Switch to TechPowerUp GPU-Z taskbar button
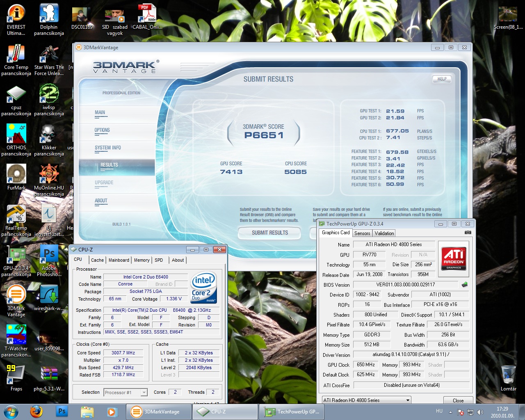Screen dimensions: 525x420 tap(291, 411)
